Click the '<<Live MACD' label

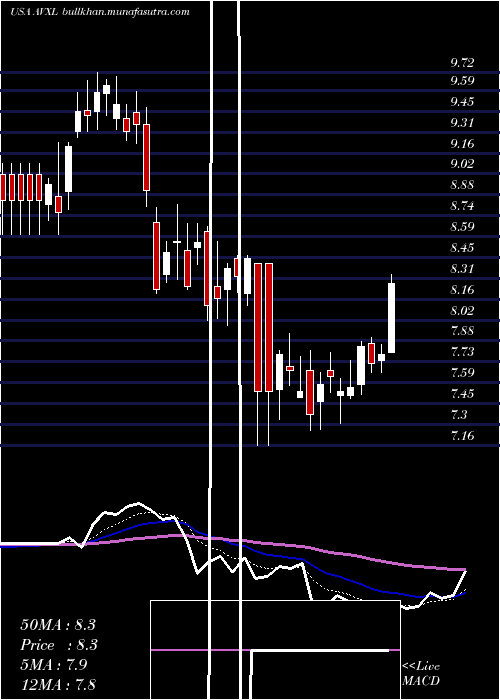pyautogui.click(x=421, y=674)
